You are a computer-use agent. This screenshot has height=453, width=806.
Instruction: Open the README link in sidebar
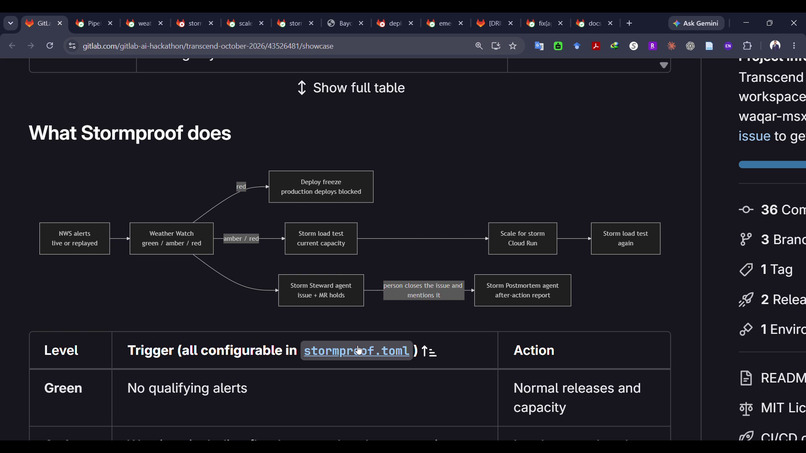click(x=783, y=378)
